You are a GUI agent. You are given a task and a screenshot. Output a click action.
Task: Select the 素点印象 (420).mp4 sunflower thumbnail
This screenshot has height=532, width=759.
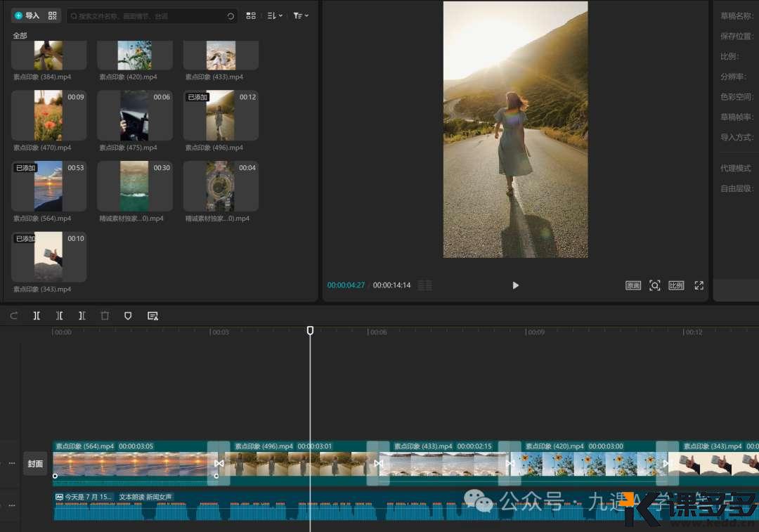pyautogui.click(x=134, y=56)
